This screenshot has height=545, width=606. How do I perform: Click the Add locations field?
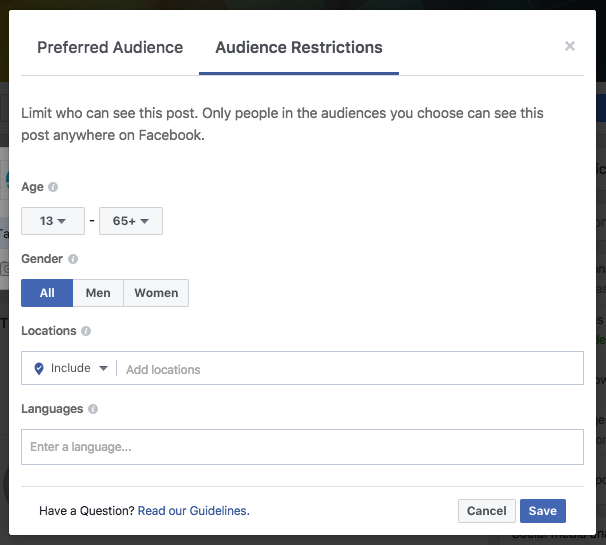click(350, 369)
